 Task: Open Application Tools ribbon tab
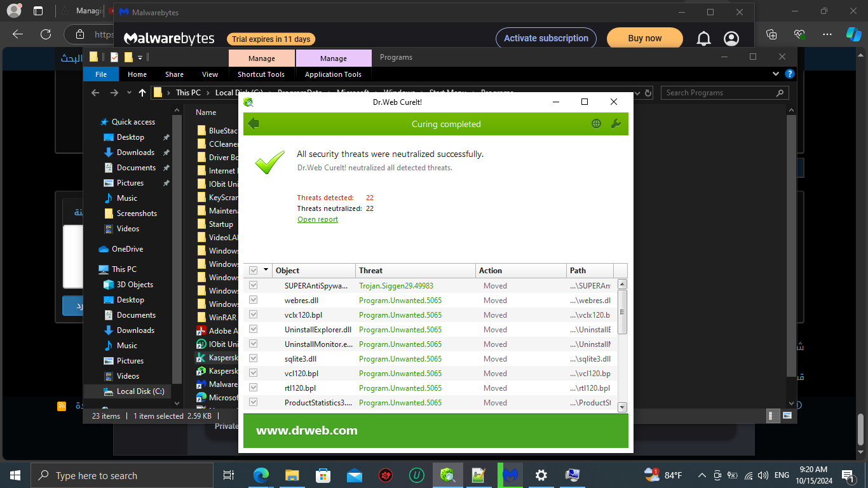point(333,74)
